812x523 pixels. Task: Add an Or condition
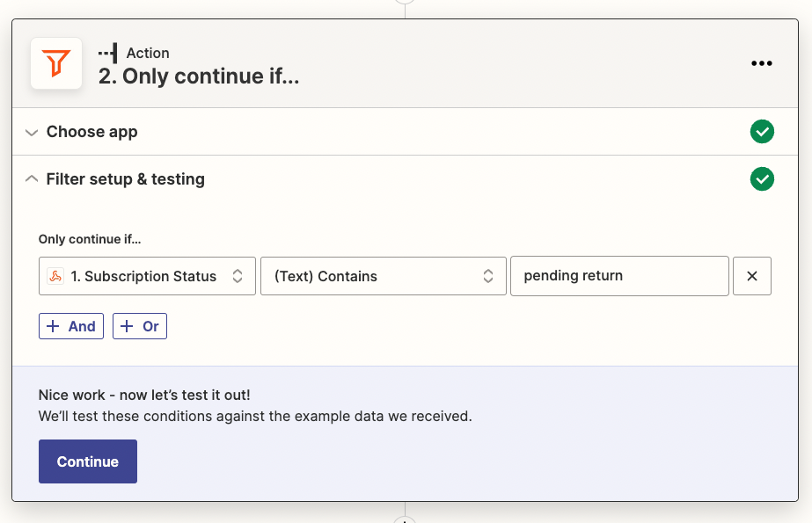click(140, 326)
